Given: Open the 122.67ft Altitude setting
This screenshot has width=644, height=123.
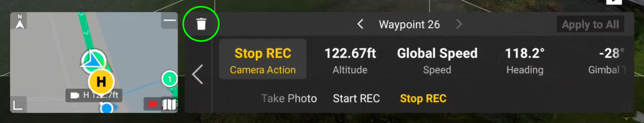Looking at the screenshot, I should click(350, 60).
